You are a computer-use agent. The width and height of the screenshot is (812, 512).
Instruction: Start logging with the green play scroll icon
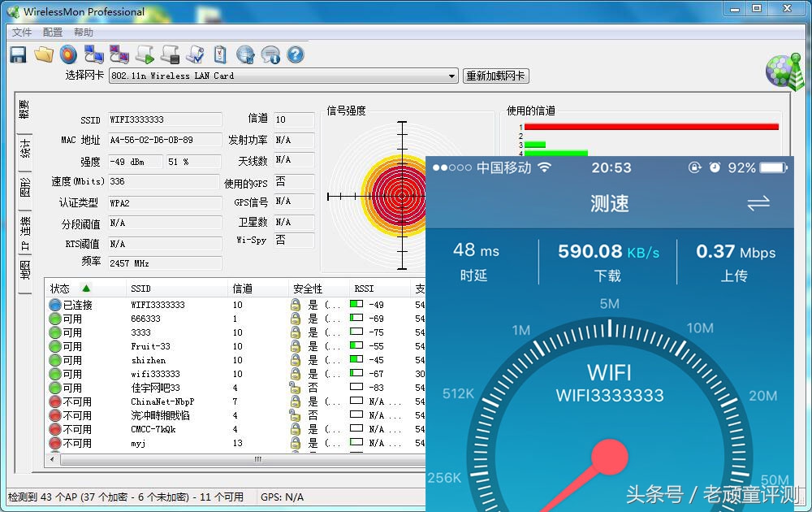point(144,54)
